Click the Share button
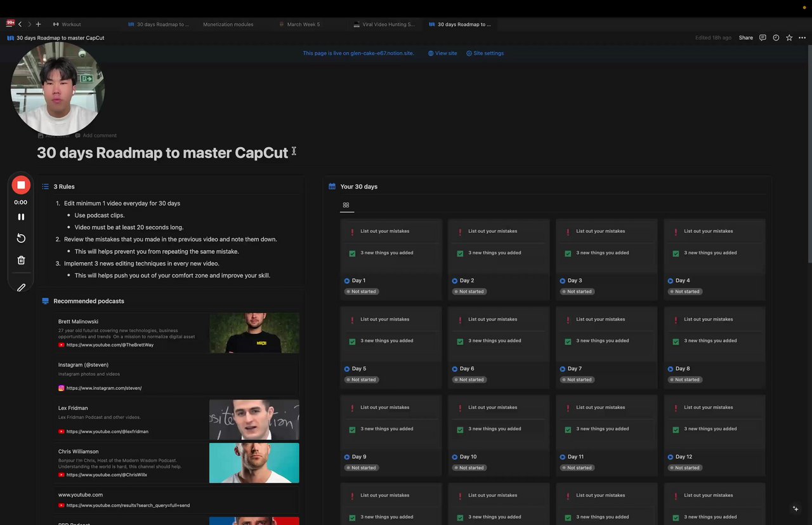Viewport: 812px width, 525px height. 746,37
